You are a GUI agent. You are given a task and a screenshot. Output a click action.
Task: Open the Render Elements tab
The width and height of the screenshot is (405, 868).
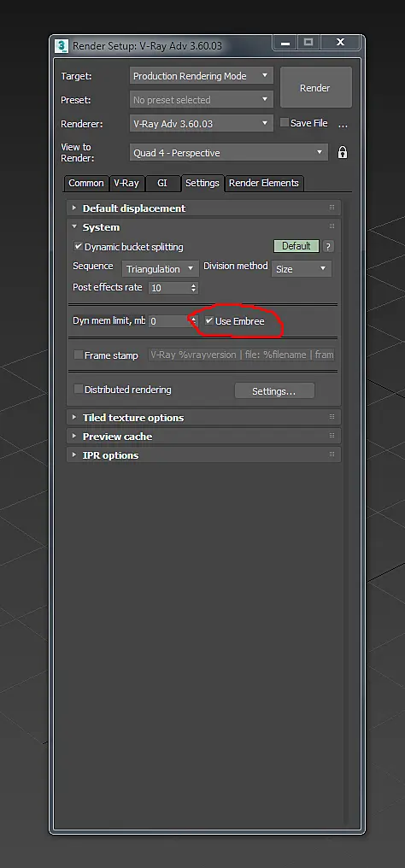[x=264, y=183]
